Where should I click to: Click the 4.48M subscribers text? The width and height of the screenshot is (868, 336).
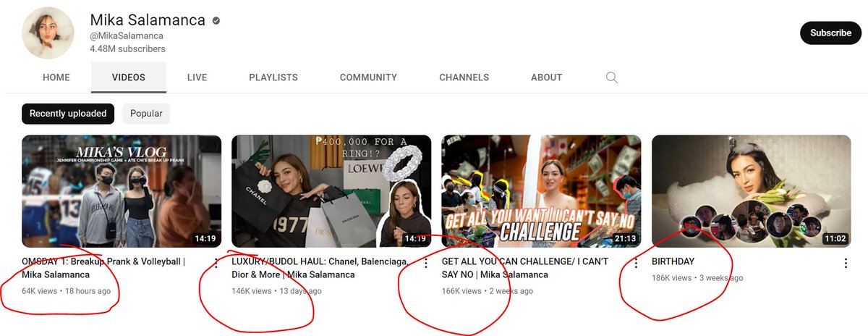coord(127,49)
